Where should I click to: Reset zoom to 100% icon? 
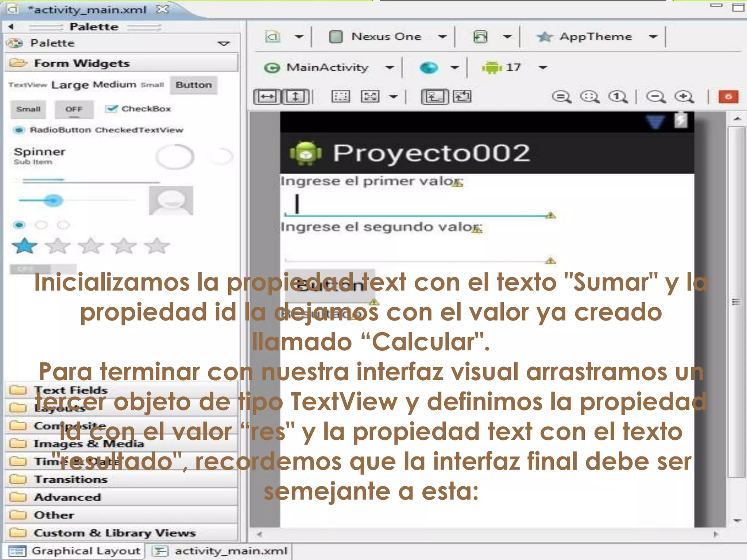pyautogui.click(x=618, y=97)
